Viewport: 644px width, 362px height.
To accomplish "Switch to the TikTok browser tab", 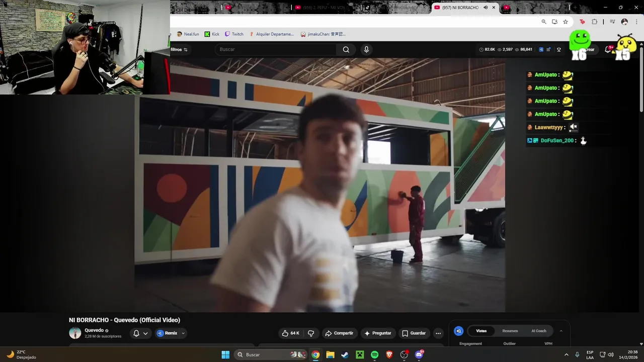I will 395,8.
